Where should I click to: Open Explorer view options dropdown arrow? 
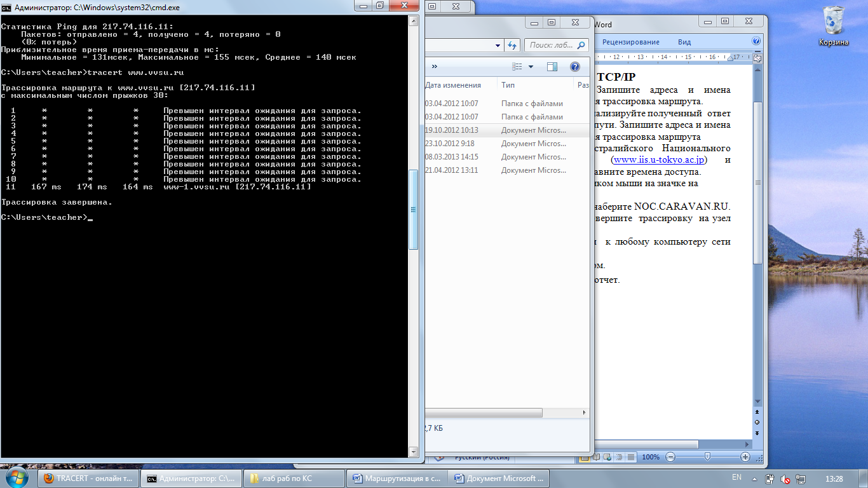pyautogui.click(x=531, y=67)
